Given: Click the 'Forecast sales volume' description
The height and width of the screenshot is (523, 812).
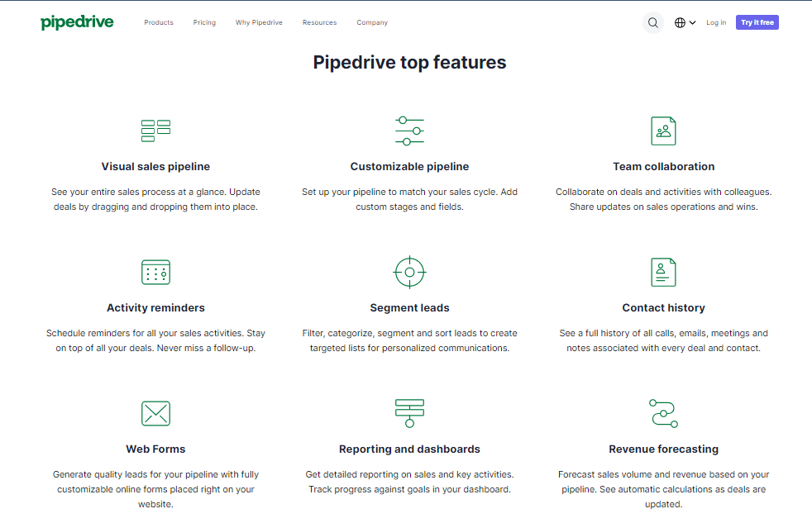Looking at the screenshot, I should click(663, 489).
